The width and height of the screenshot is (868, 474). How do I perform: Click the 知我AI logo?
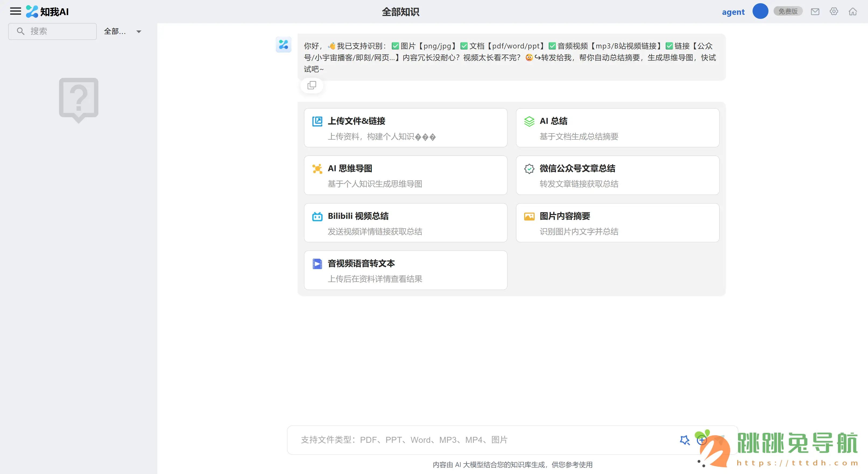(x=48, y=12)
